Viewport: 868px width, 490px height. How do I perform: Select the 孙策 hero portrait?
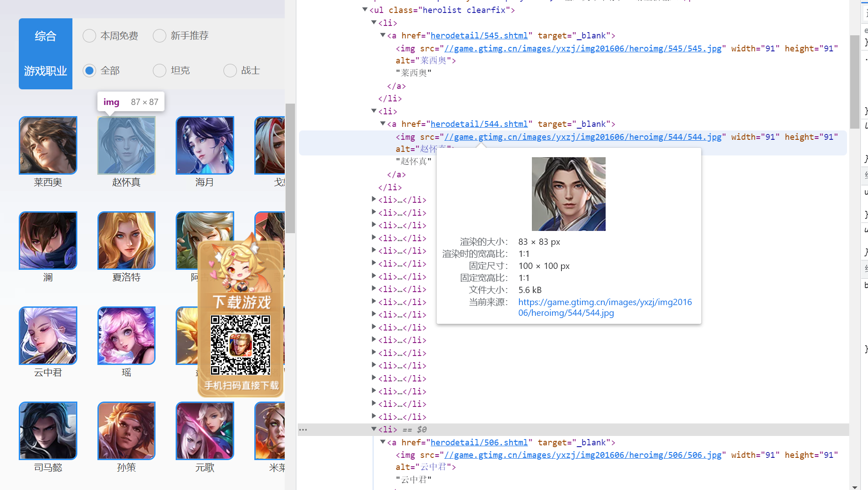pos(126,431)
